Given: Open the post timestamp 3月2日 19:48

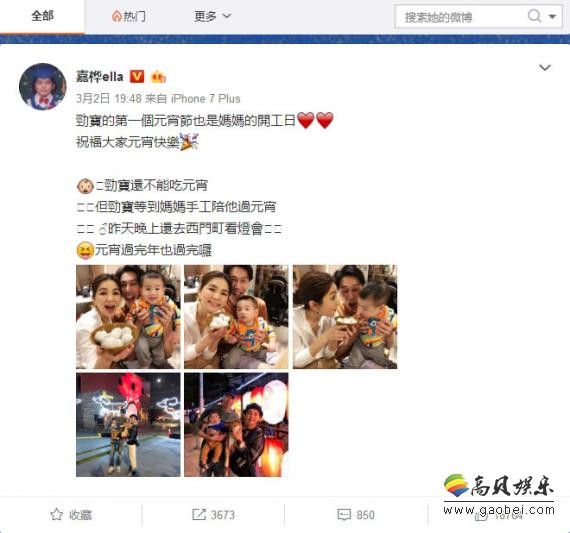Looking at the screenshot, I should coord(108,99).
